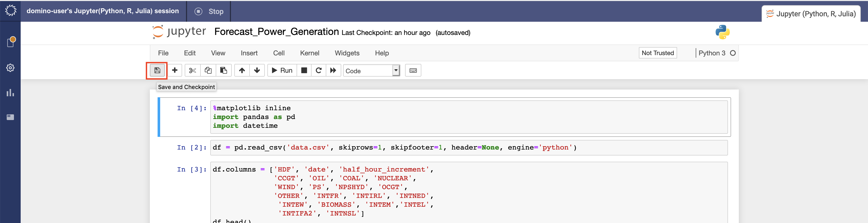Open the bar chart usage sidebar icon
Image resolution: width=868 pixels, height=223 pixels.
pos(10,93)
